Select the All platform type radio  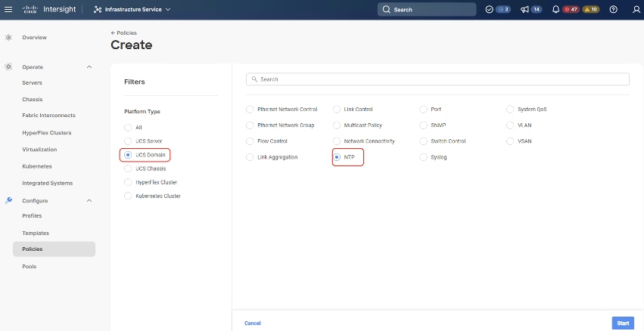click(128, 128)
